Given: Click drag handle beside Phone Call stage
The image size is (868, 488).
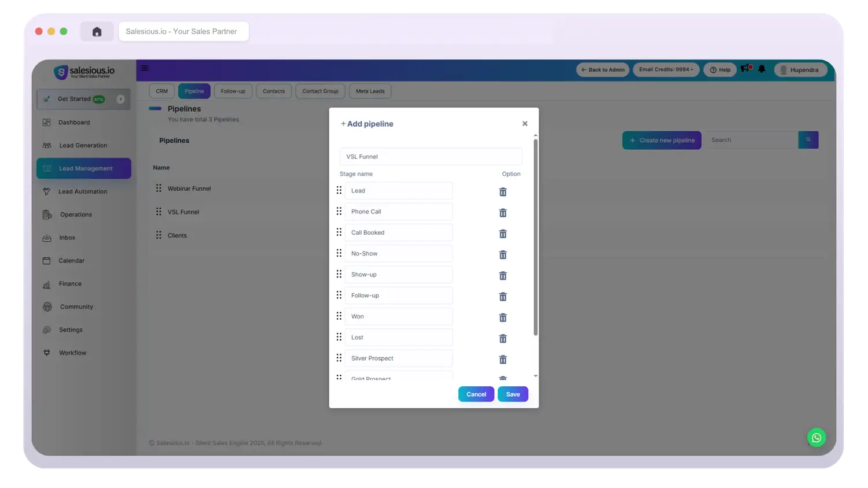Looking at the screenshot, I should (x=339, y=212).
